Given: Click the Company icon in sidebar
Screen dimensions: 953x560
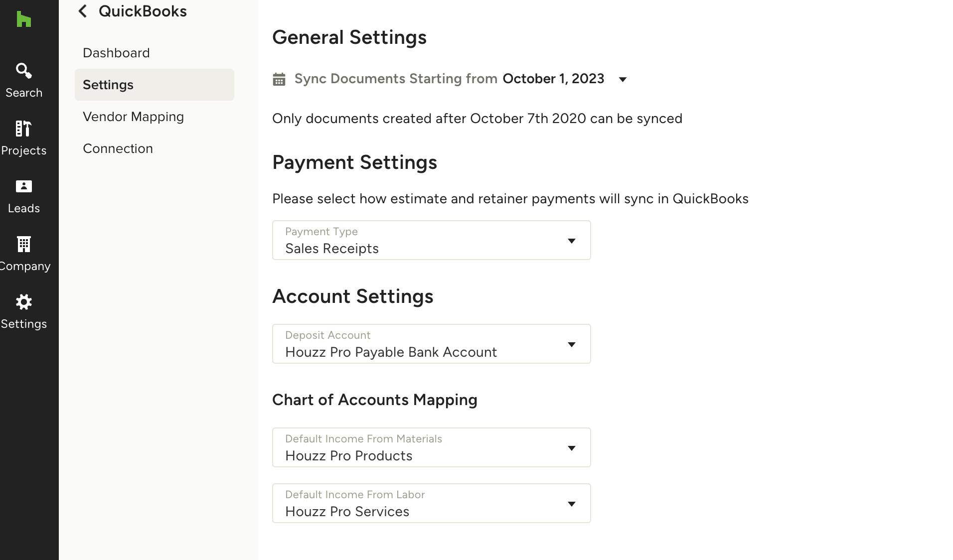Looking at the screenshot, I should 23,252.
